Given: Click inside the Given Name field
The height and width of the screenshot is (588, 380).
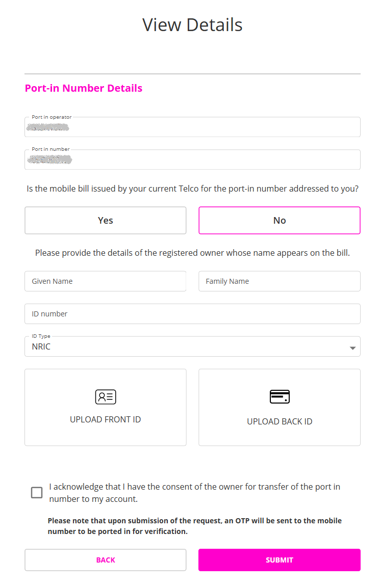Looking at the screenshot, I should 105,281.
